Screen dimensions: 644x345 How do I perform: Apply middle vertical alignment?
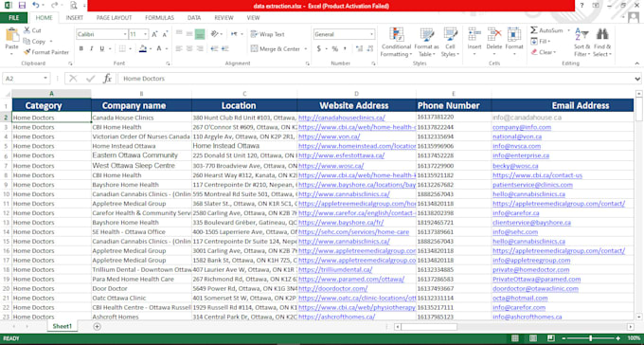[189, 34]
